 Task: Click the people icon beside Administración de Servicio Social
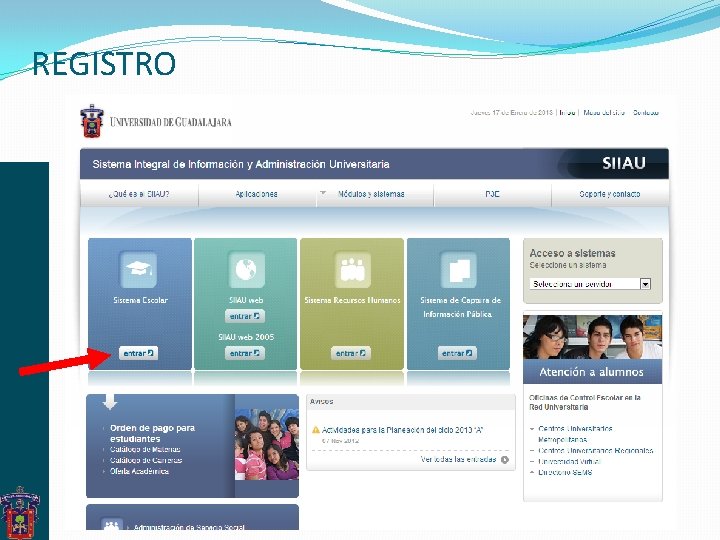[112, 525]
